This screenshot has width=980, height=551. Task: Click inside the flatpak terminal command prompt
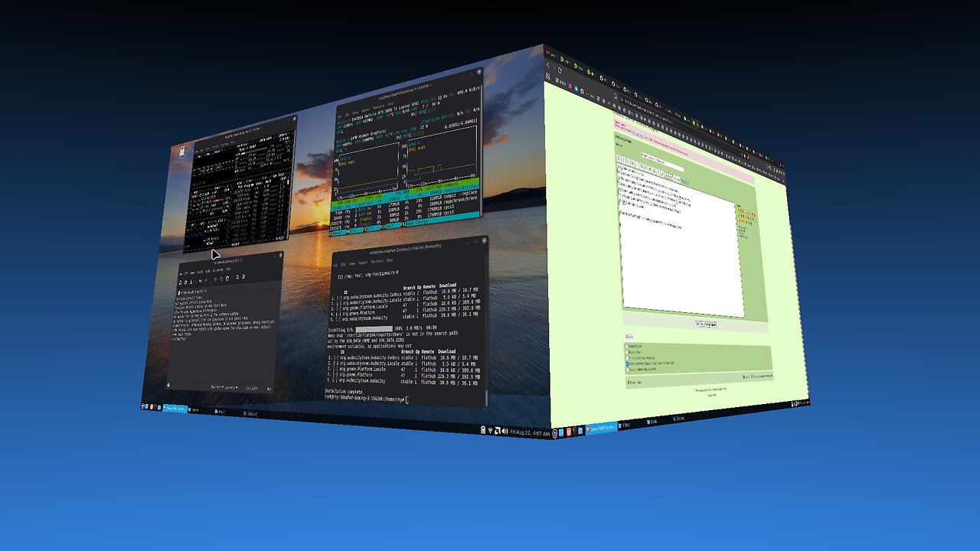408,399
